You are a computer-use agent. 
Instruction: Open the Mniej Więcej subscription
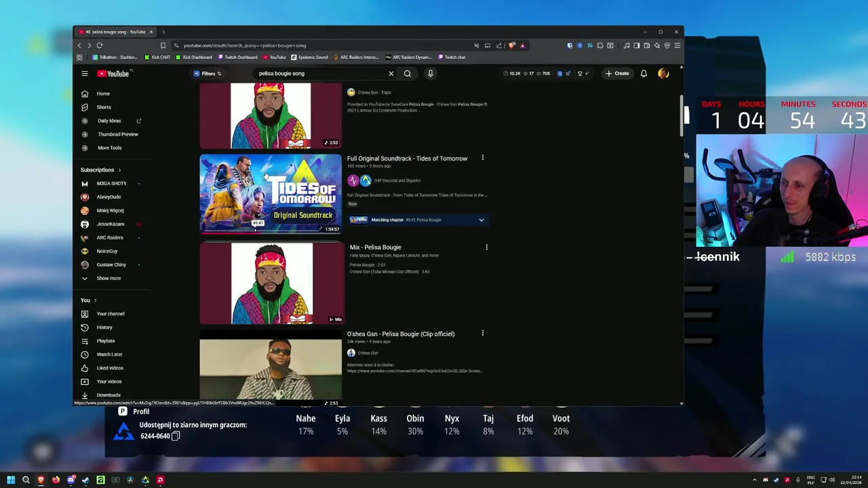tap(110, 211)
